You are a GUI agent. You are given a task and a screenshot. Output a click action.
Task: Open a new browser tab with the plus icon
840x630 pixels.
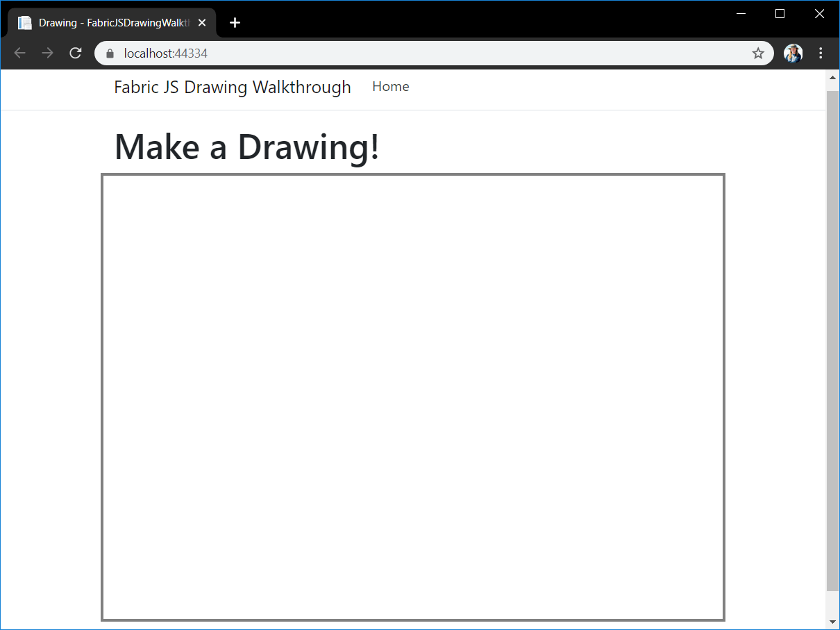(235, 22)
